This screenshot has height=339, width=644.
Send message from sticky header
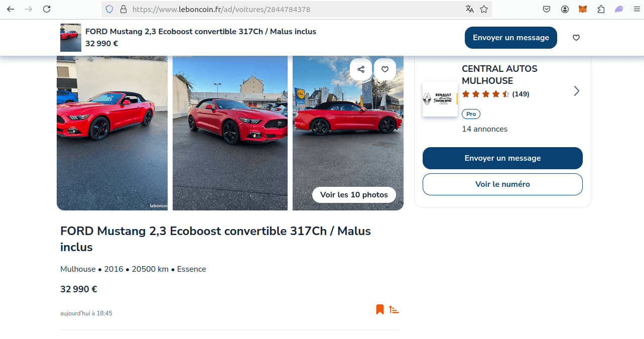511,38
